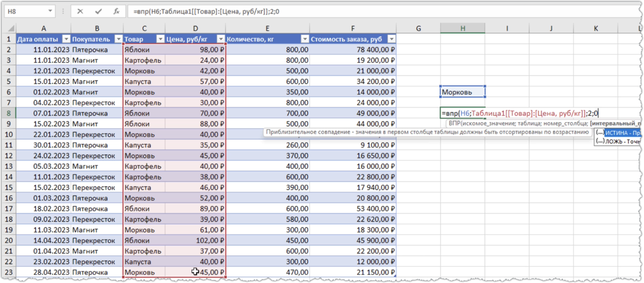Click date cell 04.02.2023
The image size is (644, 283).
tap(43, 103)
